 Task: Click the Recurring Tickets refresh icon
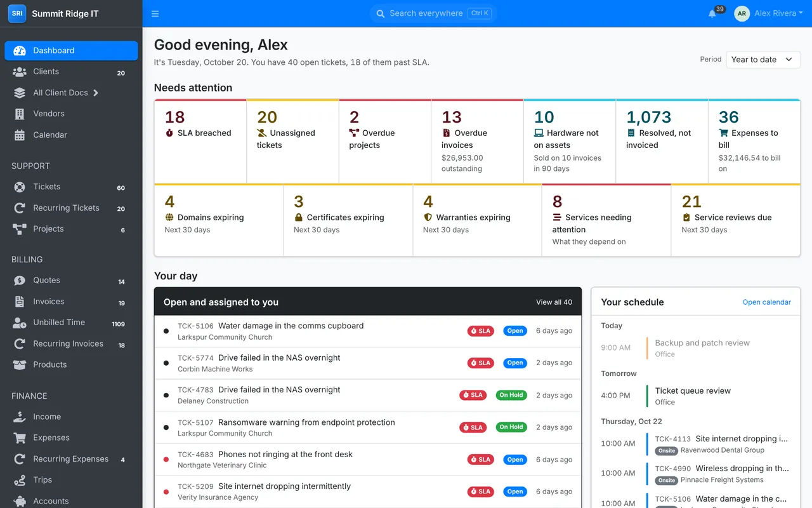coord(20,208)
